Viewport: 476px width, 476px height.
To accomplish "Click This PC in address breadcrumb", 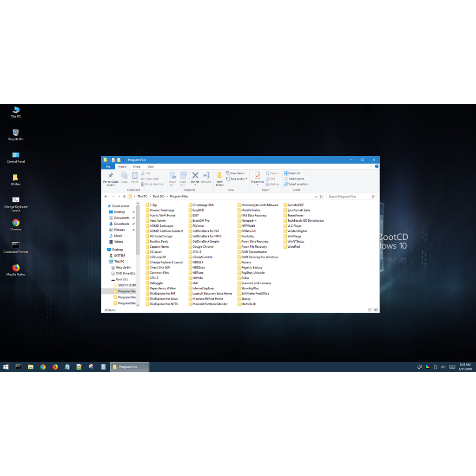I will click(142, 197).
